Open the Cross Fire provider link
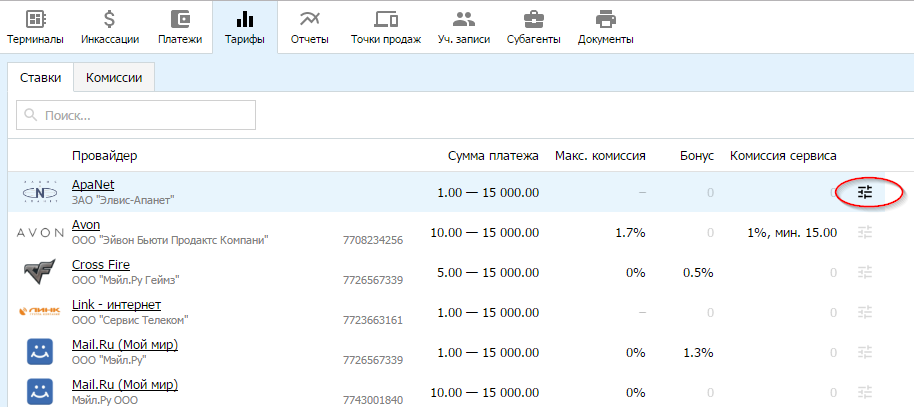914x407 pixels. pos(101,265)
